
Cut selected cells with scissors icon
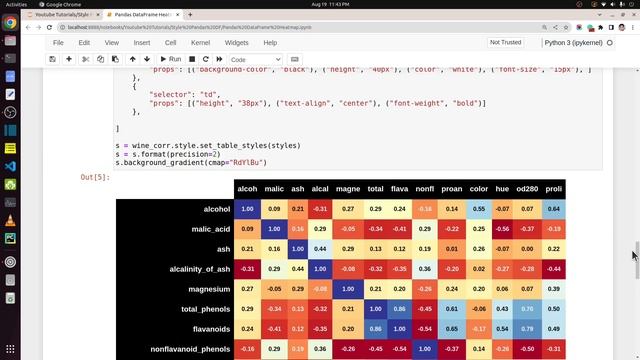point(85,59)
